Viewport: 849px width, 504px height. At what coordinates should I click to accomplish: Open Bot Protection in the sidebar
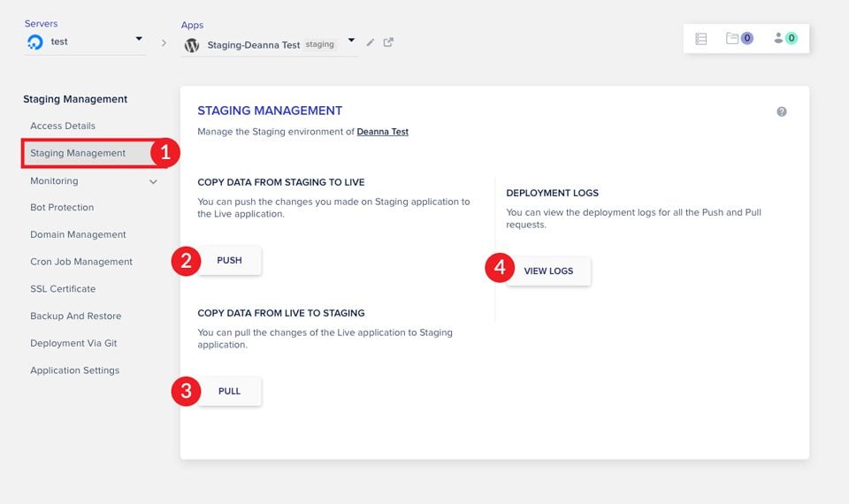[x=62, y=207]
